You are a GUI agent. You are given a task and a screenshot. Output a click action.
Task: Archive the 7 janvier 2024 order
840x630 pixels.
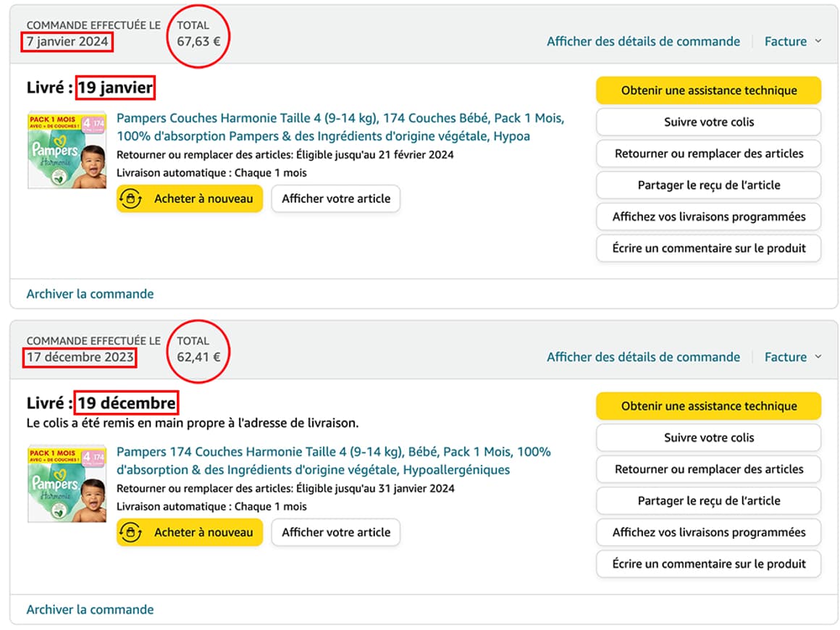tap(90, 294)
